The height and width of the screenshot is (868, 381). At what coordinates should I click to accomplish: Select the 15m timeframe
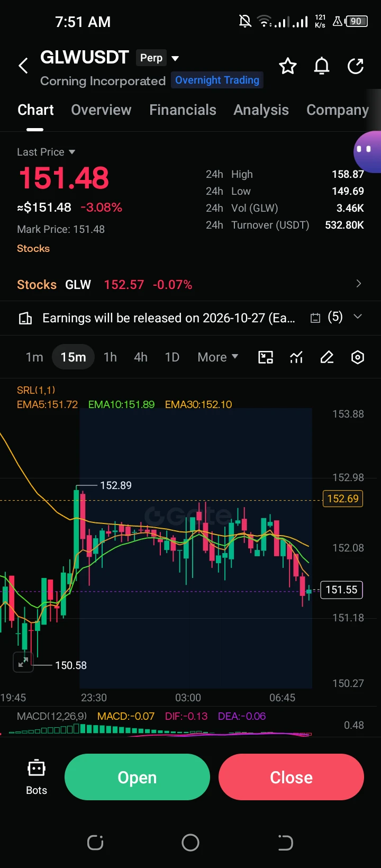tap(73, 357)
